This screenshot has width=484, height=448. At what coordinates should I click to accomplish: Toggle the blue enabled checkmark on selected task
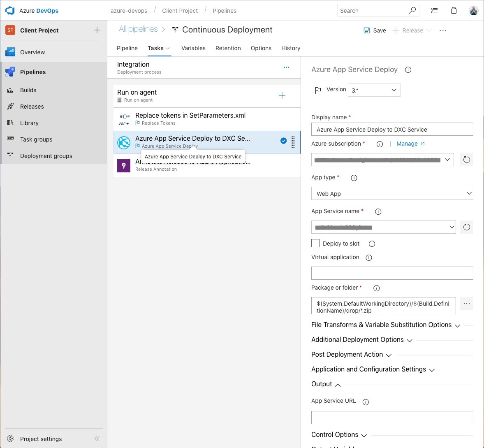283,141
